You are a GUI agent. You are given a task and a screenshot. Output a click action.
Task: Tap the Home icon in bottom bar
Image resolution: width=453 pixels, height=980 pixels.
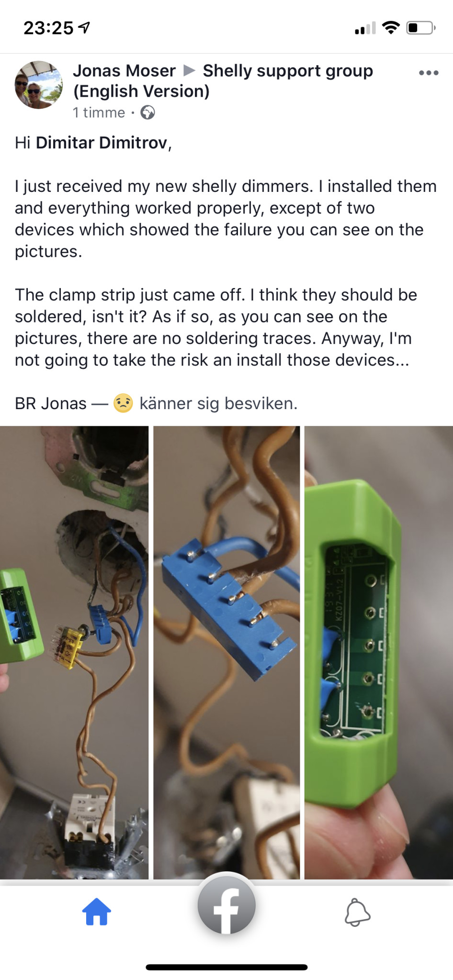click(97, 912)
